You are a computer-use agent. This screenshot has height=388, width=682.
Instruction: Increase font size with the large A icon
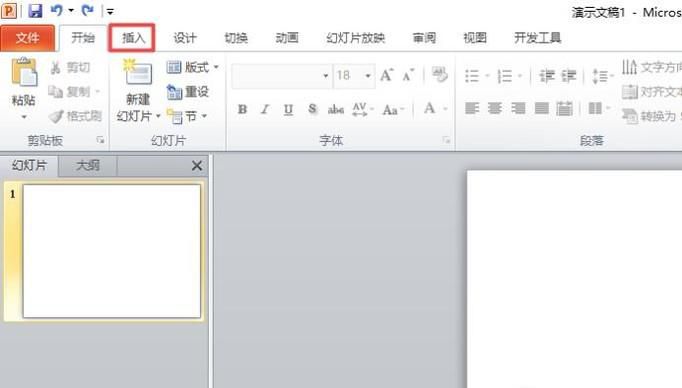[387, 75]
